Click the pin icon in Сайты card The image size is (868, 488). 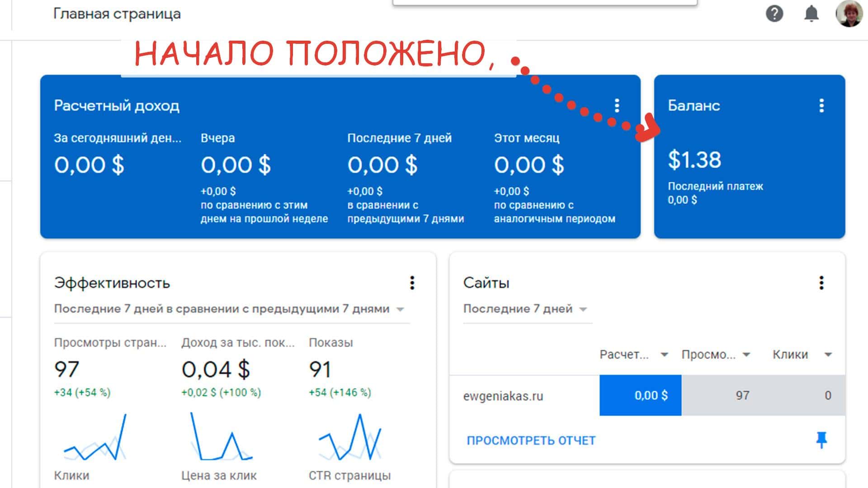point(821,440)
